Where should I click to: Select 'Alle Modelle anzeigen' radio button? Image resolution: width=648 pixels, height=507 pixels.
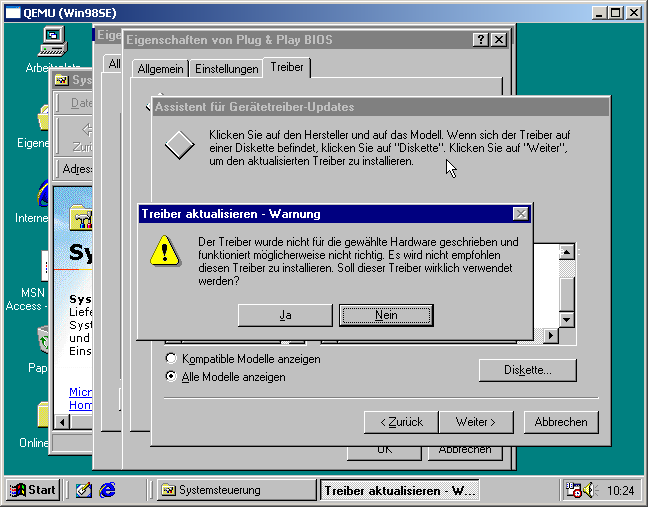[172, 377]
